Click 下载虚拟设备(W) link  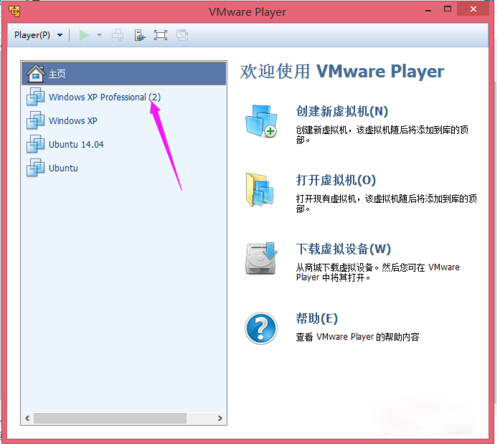(343, 249)
